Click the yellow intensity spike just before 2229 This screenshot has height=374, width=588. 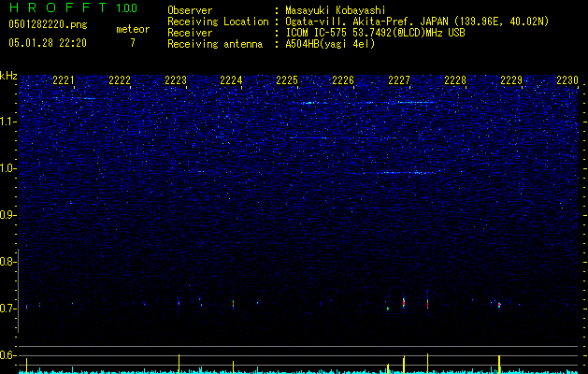click(x=499, y=365)
